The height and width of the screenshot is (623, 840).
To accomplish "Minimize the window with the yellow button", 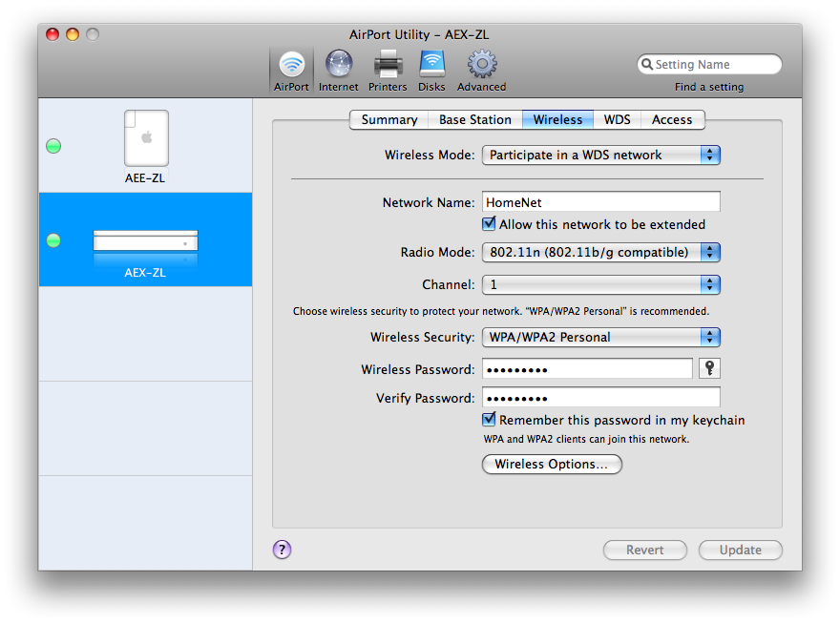I will click(x=73, y=34).
